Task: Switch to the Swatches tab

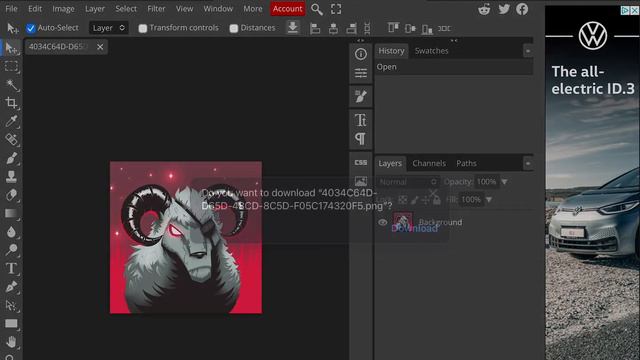Action: pyautogui.click(x=431, y=51)
